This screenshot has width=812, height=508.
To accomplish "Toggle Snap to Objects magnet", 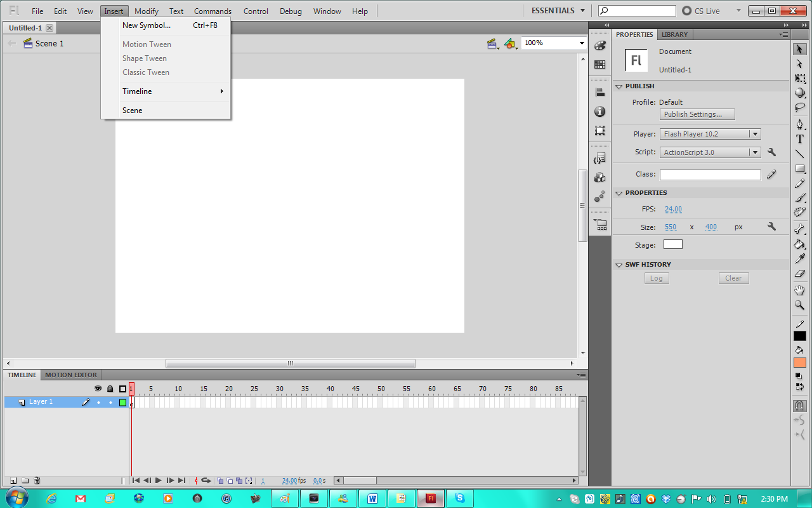I will 800,406.
